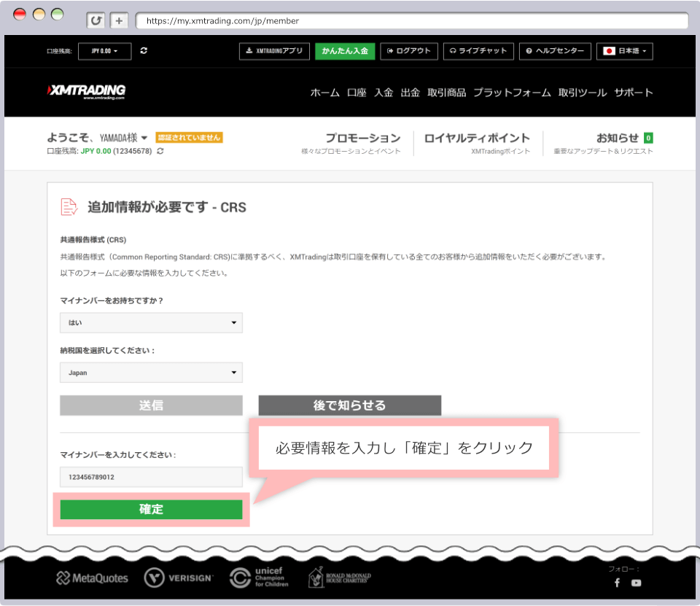Click the browser reload icon

pyautogui.click(x=96, y=20)
